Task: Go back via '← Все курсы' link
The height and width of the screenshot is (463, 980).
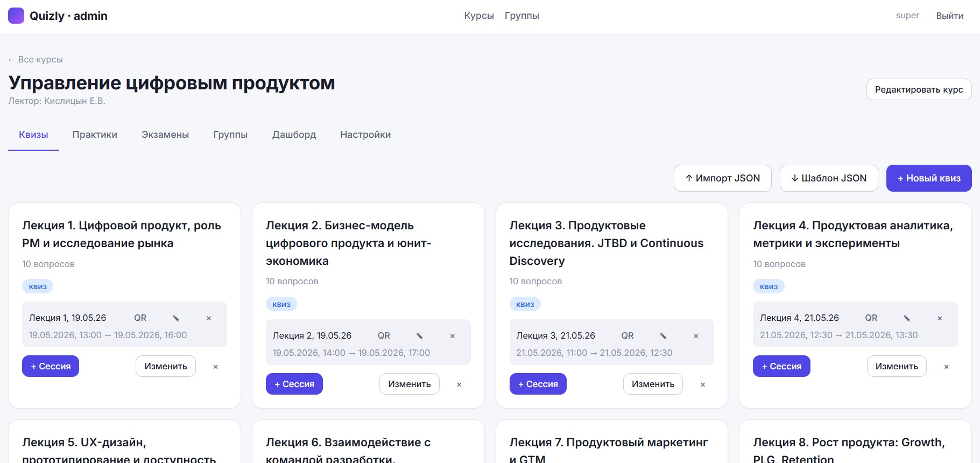Action: point(36,59)
